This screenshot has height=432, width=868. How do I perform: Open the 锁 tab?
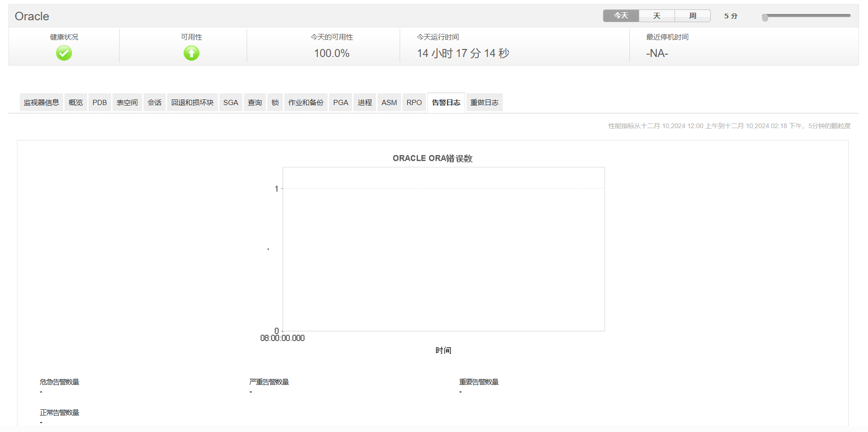tap(275, 102)
